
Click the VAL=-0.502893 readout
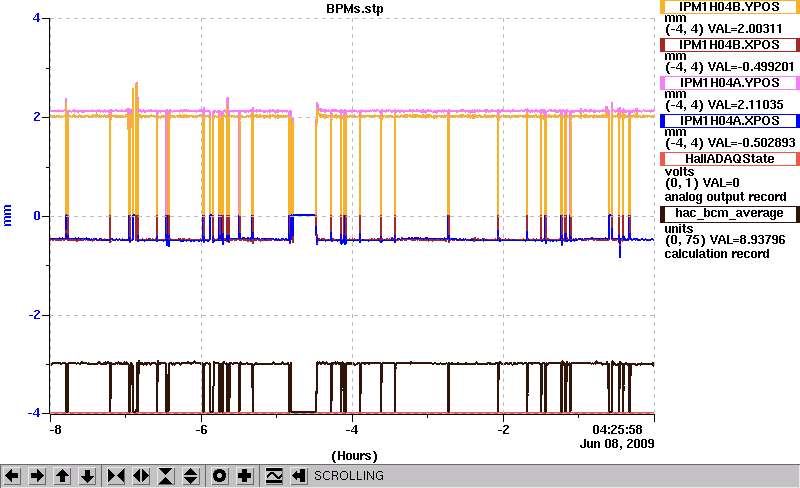coord(752,143)
